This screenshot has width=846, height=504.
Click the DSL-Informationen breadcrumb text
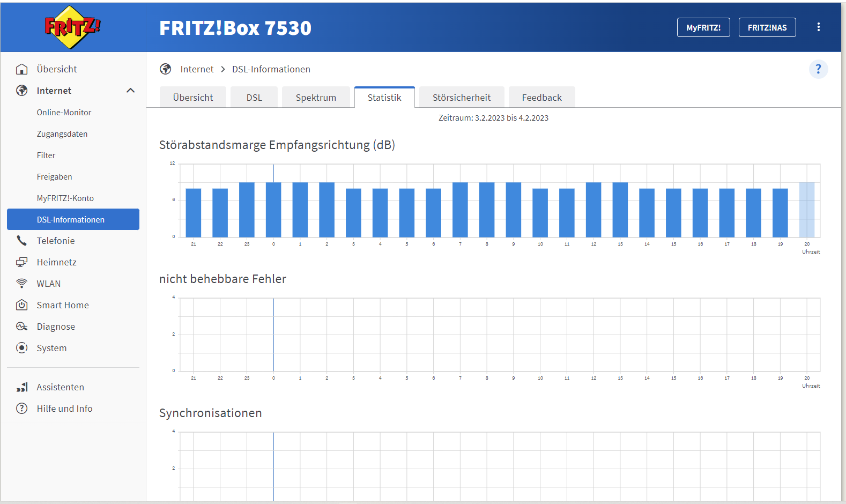click(x=271, y=69)
